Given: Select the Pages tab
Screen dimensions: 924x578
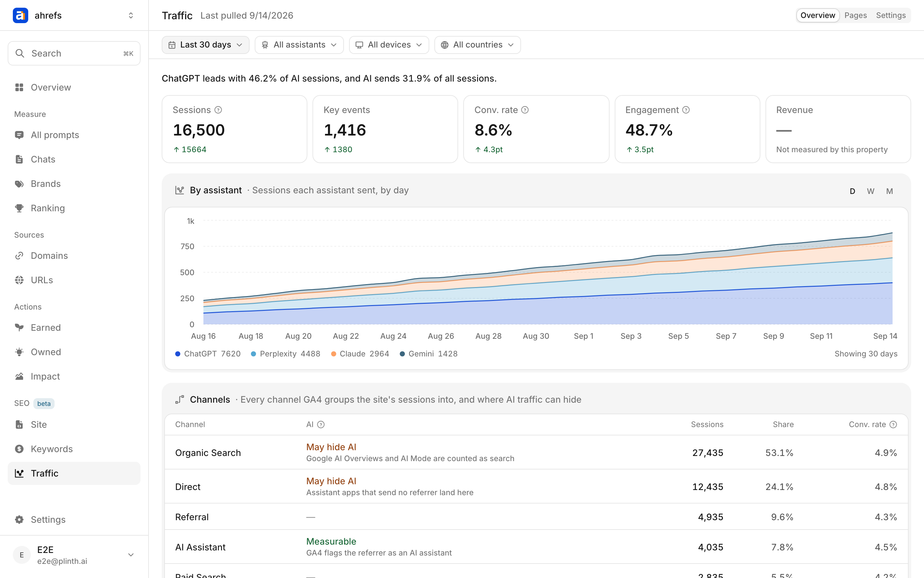Looking at the screenshot, I should [x=856, y=15].
